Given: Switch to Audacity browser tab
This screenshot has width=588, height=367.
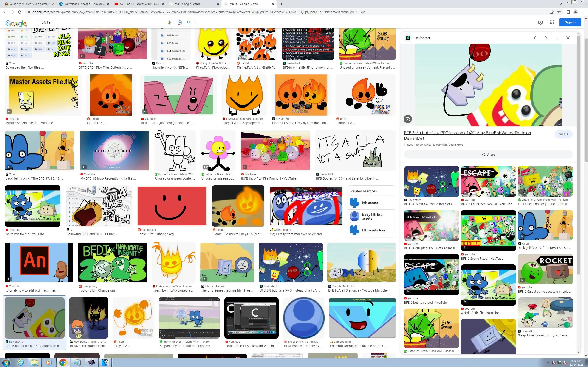Looking at the screenshot, I should tap(27, 4).
